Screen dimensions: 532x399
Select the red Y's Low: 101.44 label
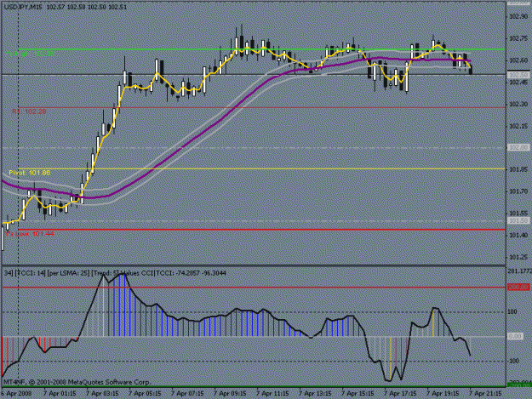tap(30, 234)
